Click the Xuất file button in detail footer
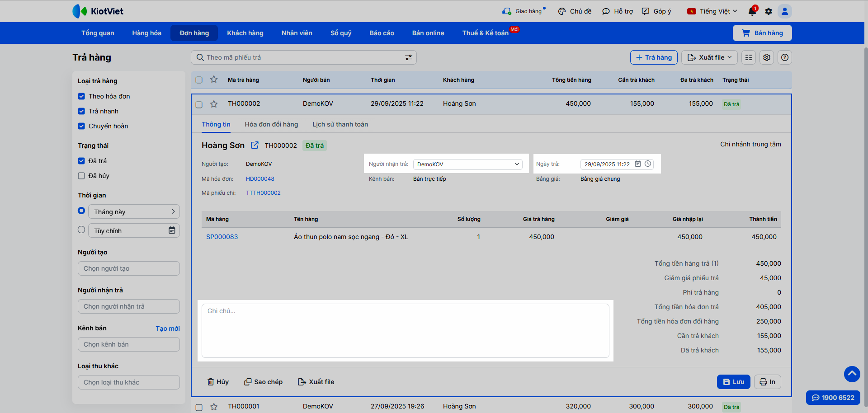The height and width of the screenshot is (413, 868). point(316,382)
